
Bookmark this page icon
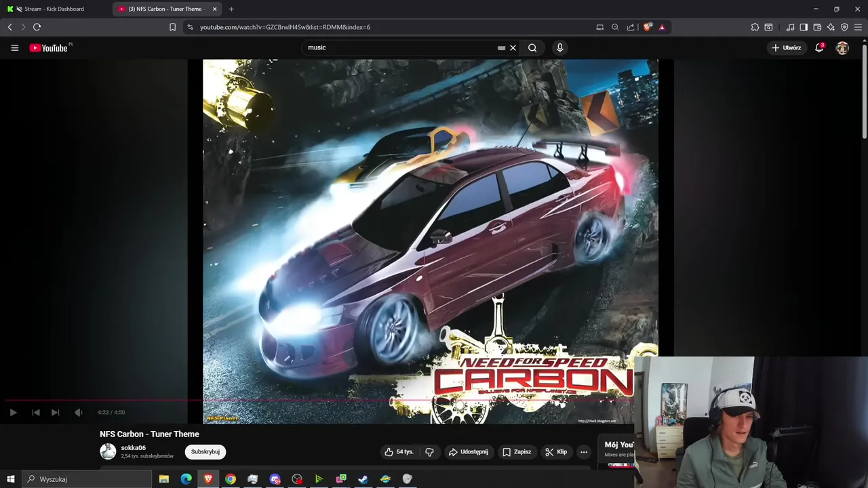coord(172,27)
